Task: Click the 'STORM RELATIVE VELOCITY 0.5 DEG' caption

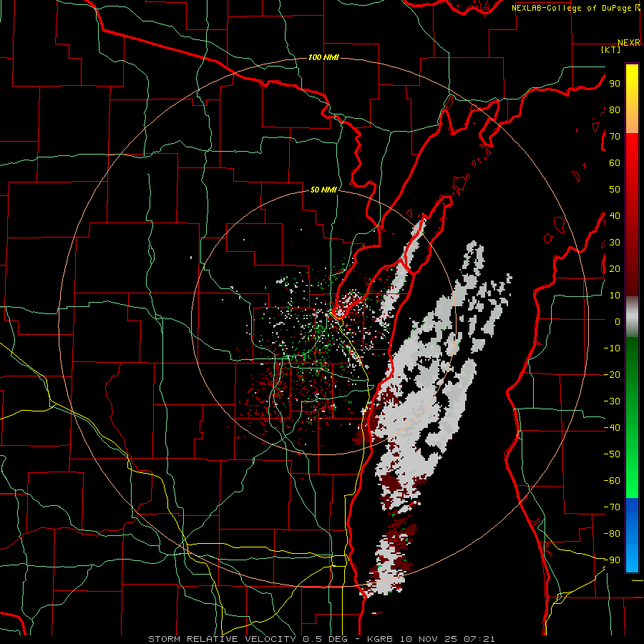Action: [x=248, y=639]
